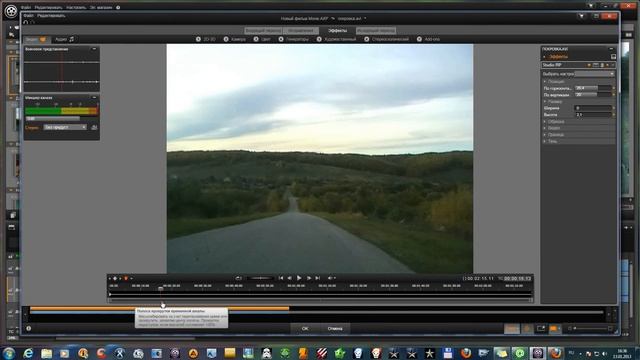This screenshot has height=360, width=640.
Task: Open the Стерео mode dropdown
Action: [x=65, y=127]
